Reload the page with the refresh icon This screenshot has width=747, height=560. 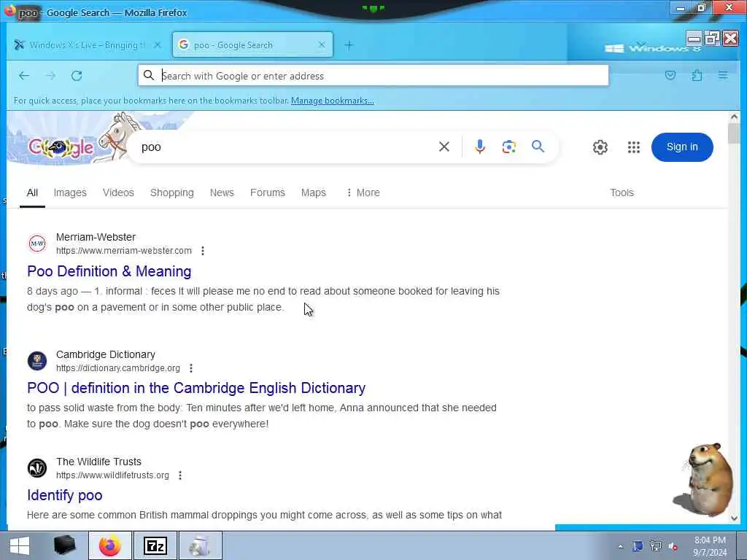77,75
